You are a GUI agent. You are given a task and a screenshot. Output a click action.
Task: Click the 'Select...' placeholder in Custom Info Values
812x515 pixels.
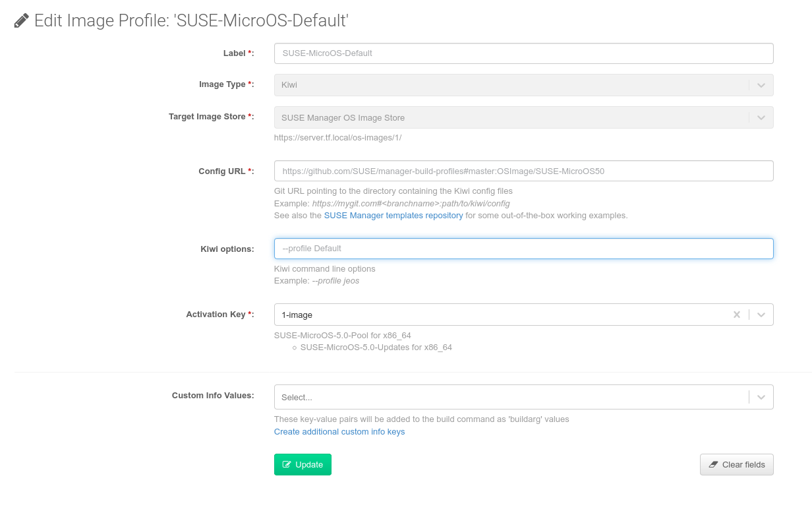pos(297,398)
